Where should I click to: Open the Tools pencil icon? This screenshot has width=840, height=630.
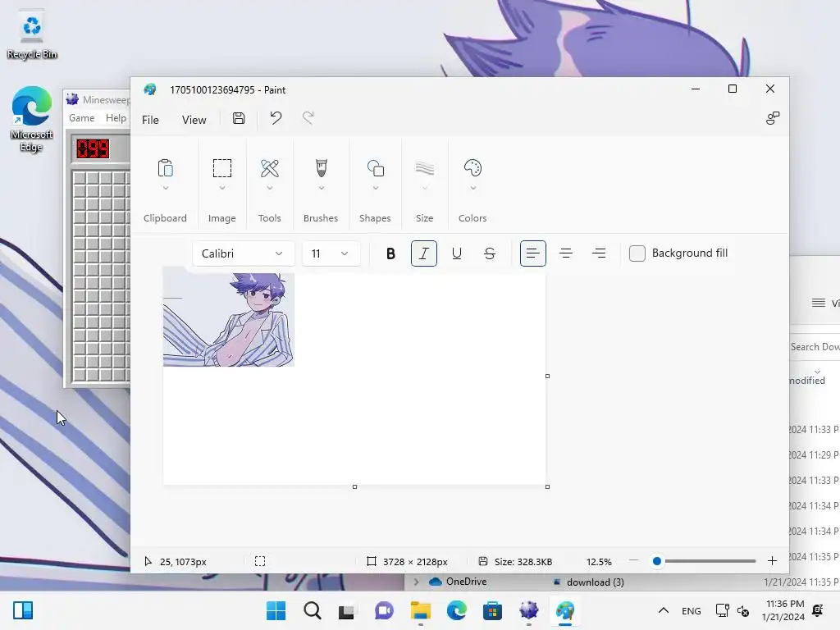coord(269,168)
